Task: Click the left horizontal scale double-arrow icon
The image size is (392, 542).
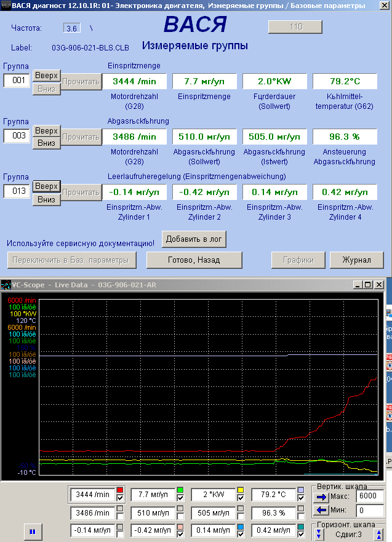Action: [x=319, y=535]
